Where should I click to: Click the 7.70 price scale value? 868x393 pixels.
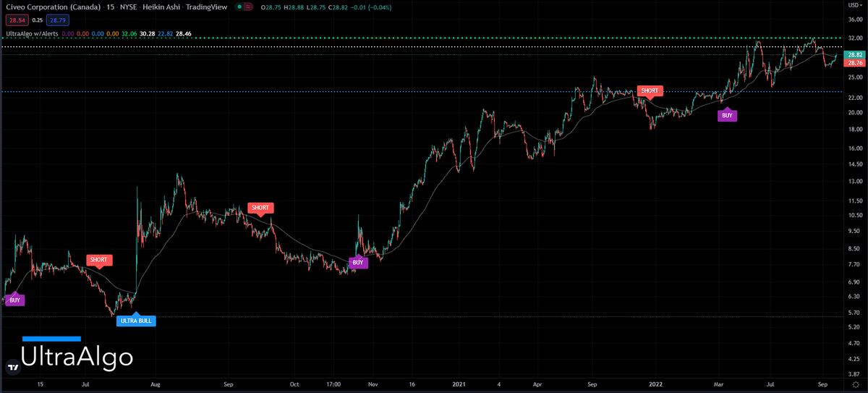point(855,265)
